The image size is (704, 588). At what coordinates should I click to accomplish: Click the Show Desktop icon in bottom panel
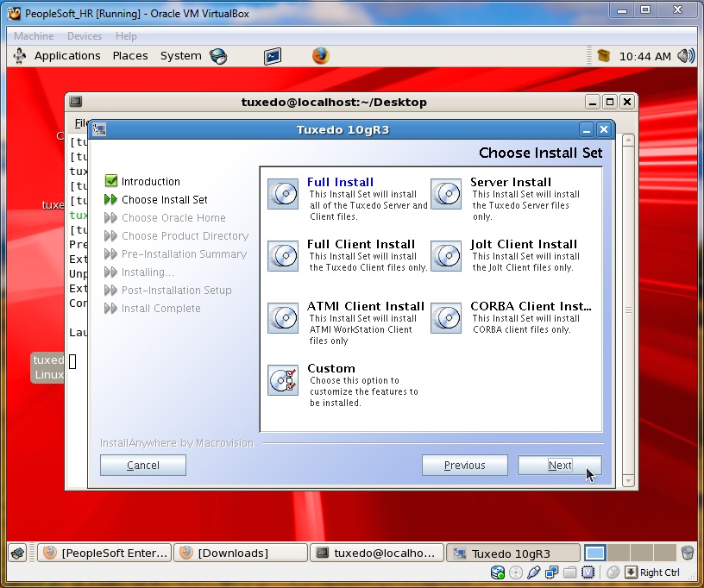18,553
